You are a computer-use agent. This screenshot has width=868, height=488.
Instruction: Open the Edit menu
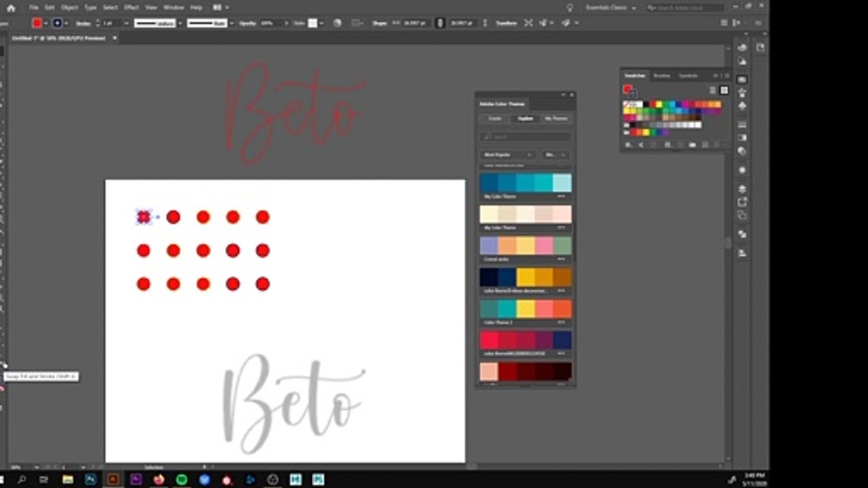(50, 7)
